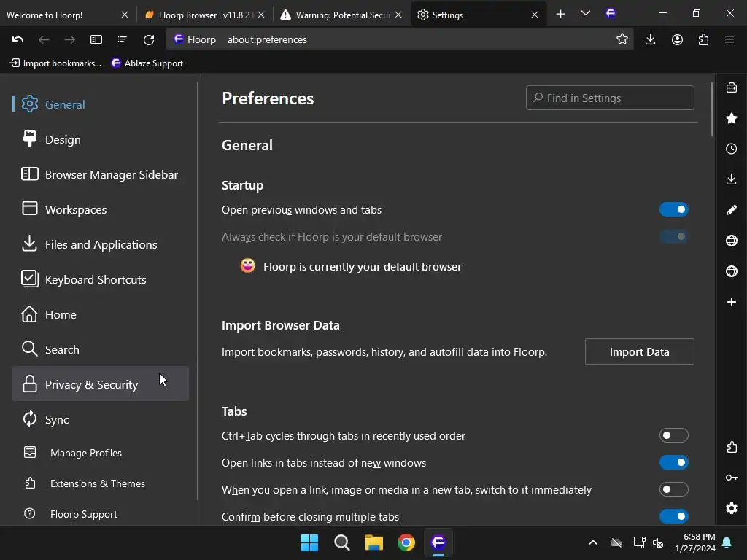Toggle Open previous windows and tabs
Image resolution: width=747 pixels, height=560 pixels.
673,209
